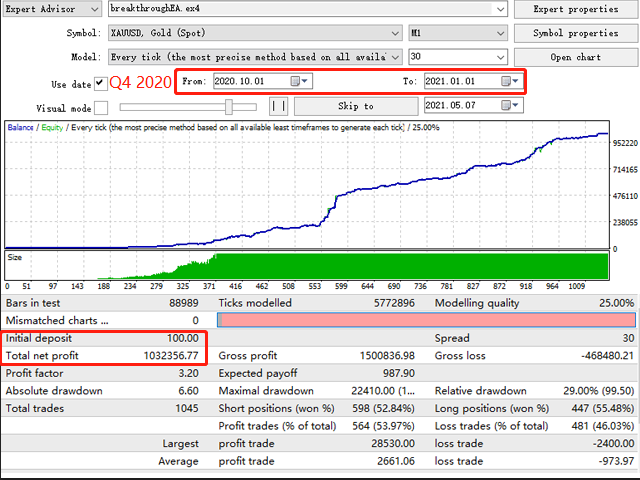
Task: Click the red modelling quality bar
Action: (427, 320)
